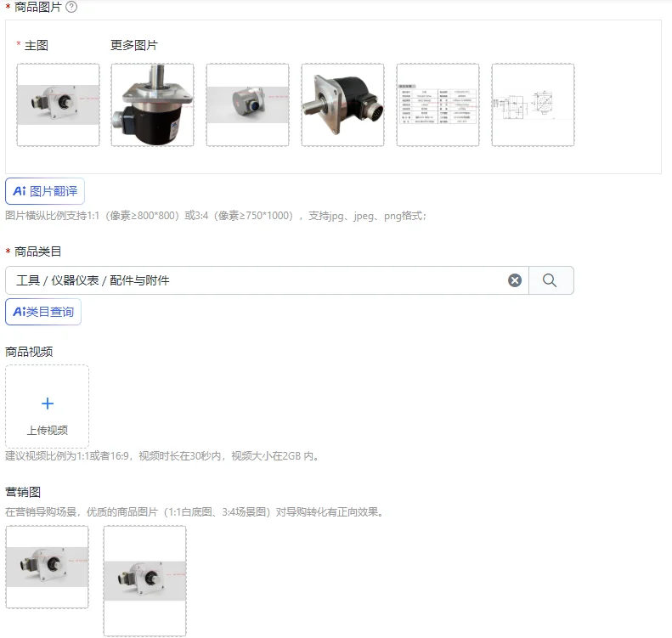Click the magnifier search icon for category

(550, 280)
